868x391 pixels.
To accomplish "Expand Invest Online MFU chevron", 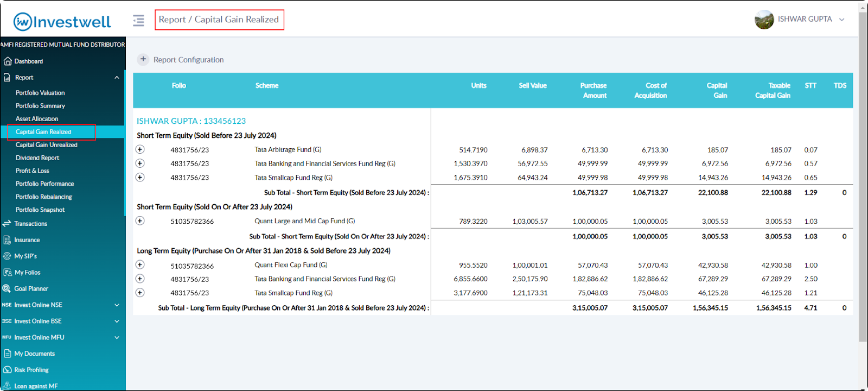I will point(117,338).
